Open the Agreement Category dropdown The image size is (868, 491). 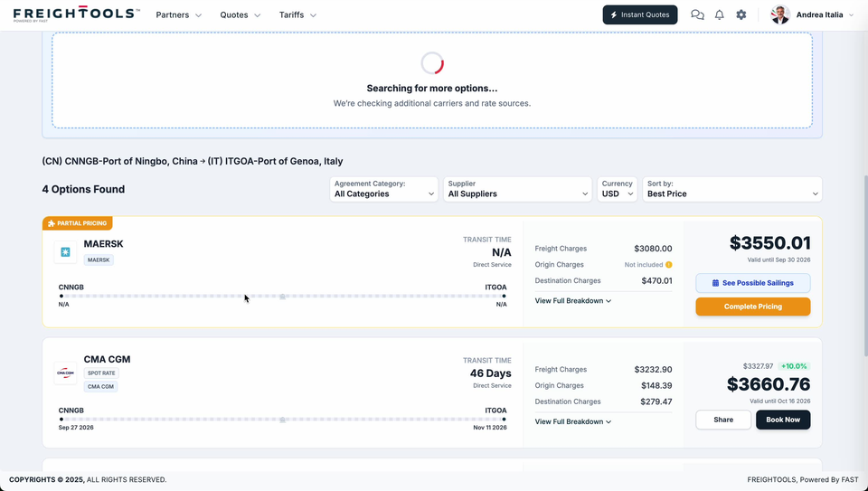[x=383, y=189]
